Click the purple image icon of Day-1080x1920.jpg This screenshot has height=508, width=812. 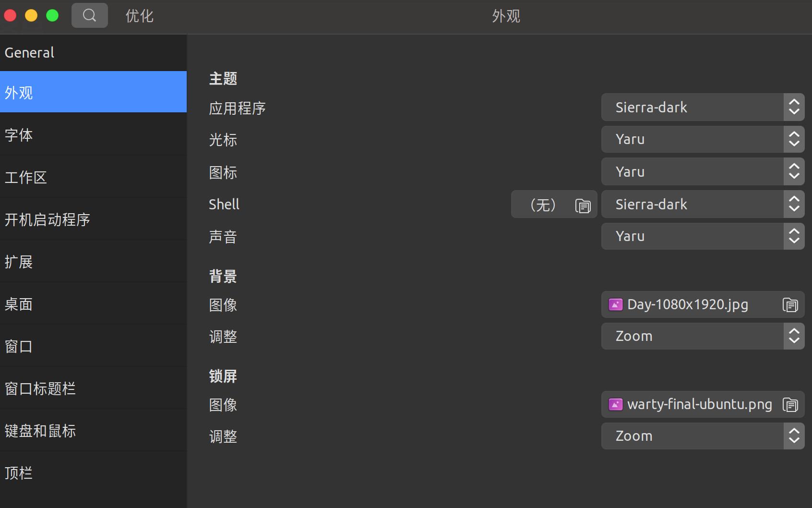(616, 304)
